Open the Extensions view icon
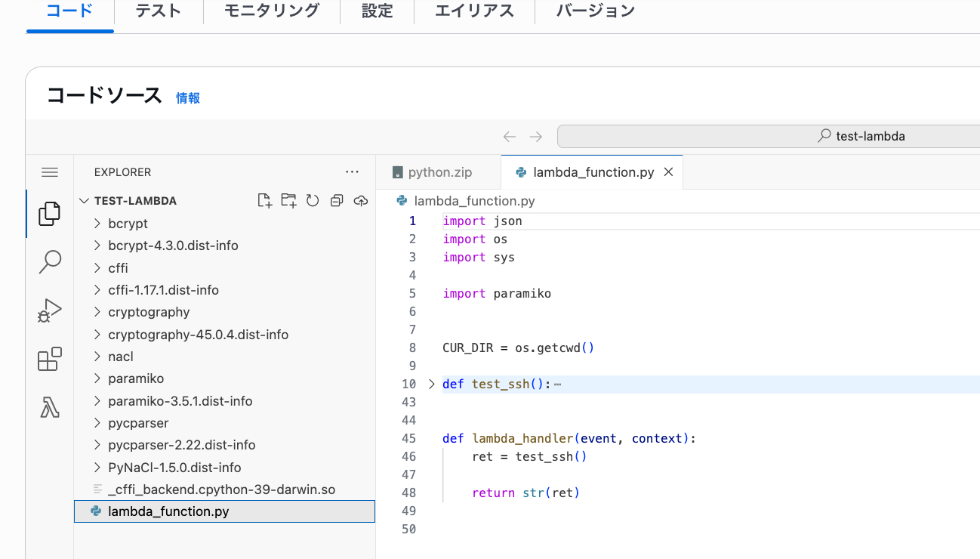Image resolution: width=980 pixels, height=559 pixels. (x=50, y=359)
